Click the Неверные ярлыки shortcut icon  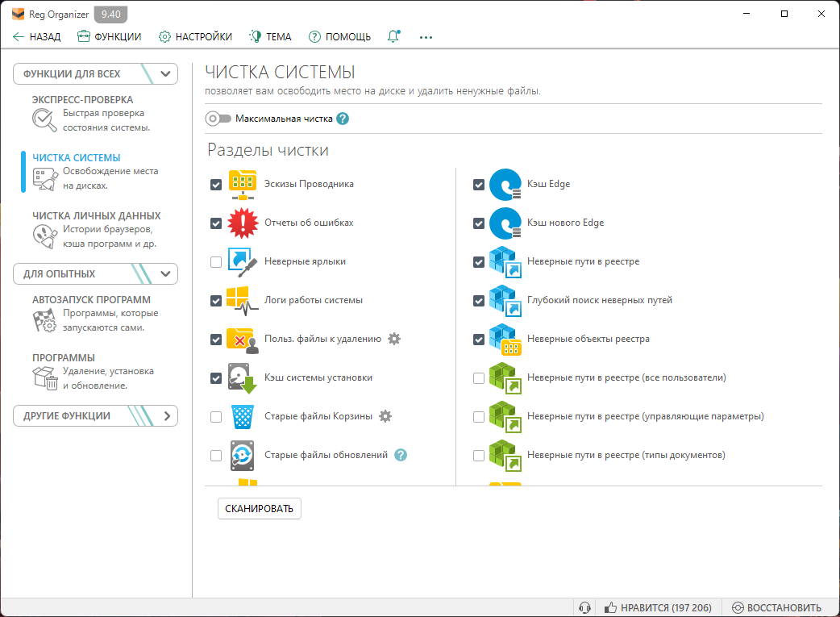[242, 262]
